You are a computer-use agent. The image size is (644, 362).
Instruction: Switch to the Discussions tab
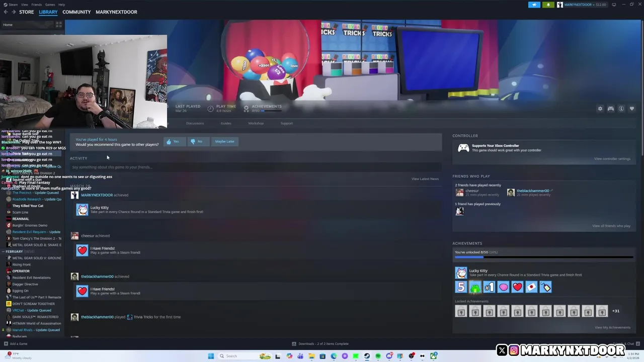click(195, 123)
